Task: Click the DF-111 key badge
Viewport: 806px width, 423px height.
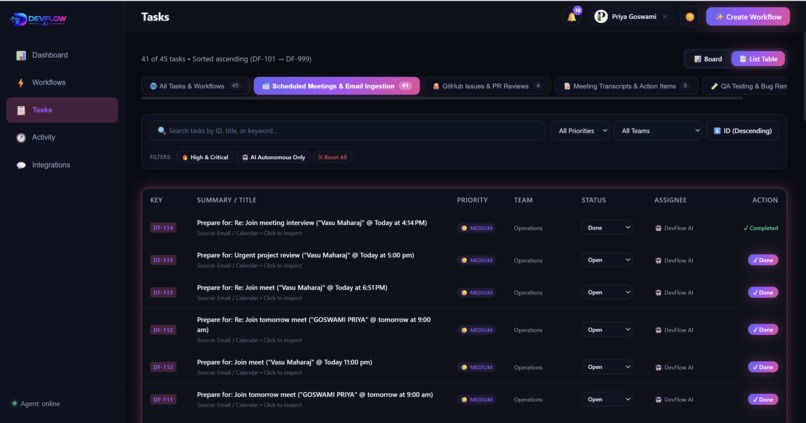Action: [163, 399]
